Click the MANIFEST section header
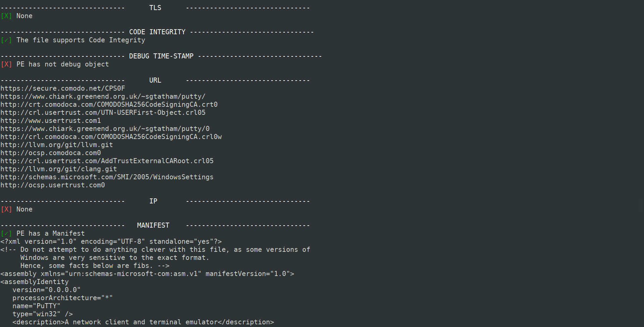Viewport: 644px width, 327px height. [x=153, y=225]
